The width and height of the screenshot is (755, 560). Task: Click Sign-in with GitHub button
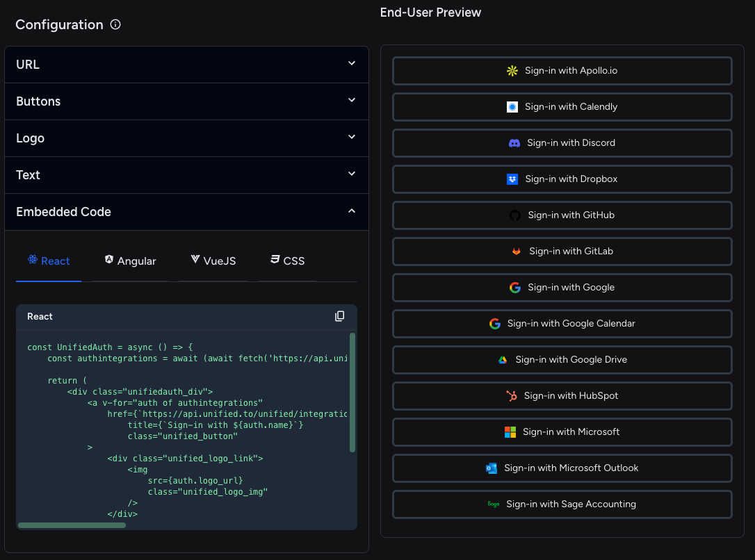562,215
